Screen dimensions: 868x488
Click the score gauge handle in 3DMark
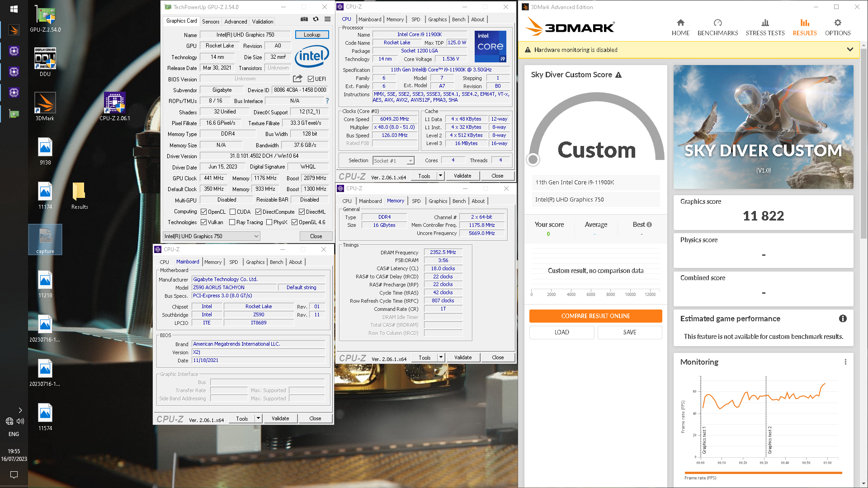click(533, 160)
